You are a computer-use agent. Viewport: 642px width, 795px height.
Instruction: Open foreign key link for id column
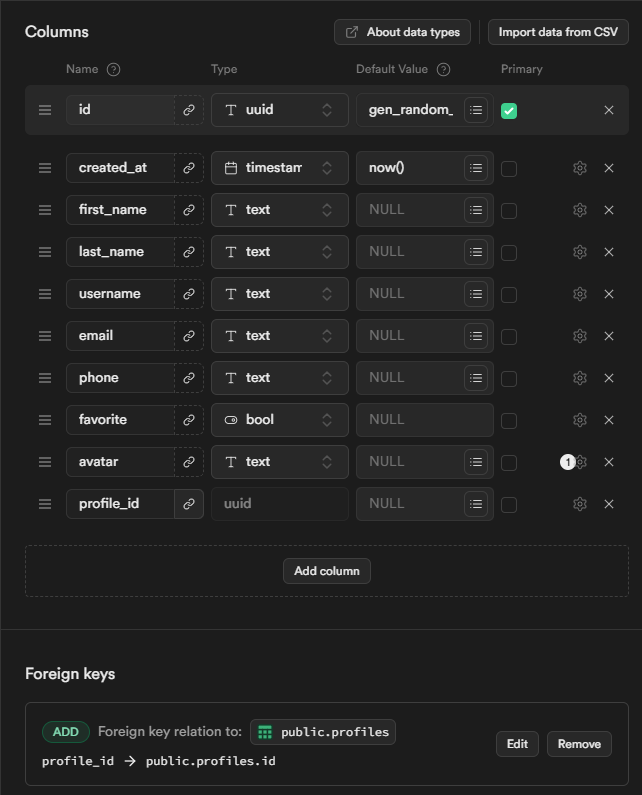pyautogui.click(x=189, y=110)
